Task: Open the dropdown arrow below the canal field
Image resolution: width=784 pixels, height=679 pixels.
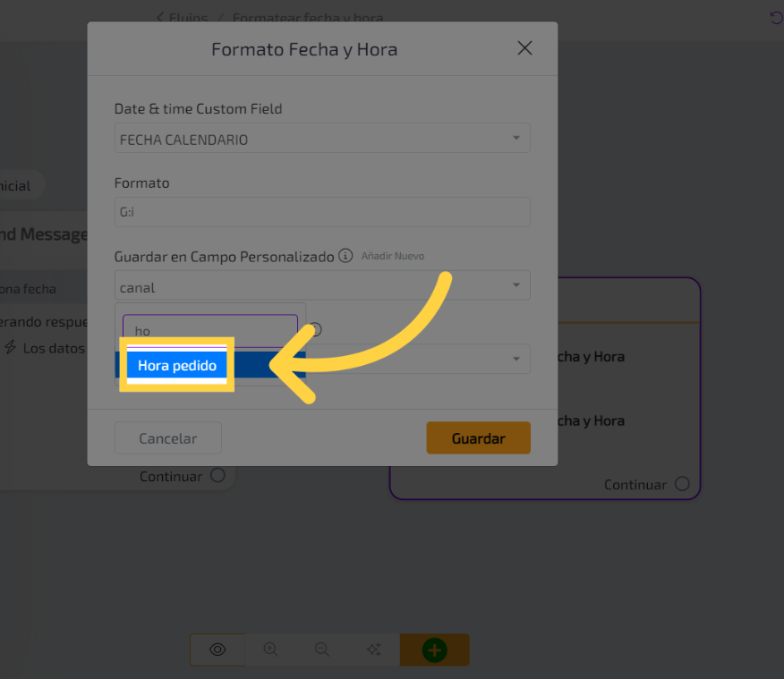Action: (516, 359)
